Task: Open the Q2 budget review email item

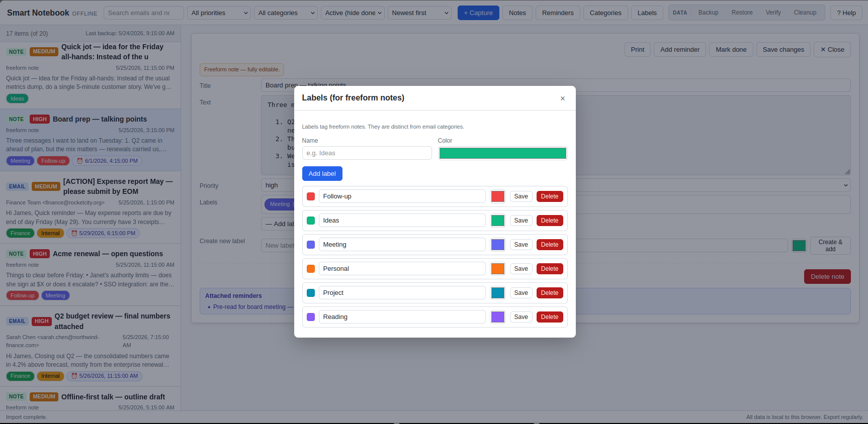Action: [x=91, y=346]
